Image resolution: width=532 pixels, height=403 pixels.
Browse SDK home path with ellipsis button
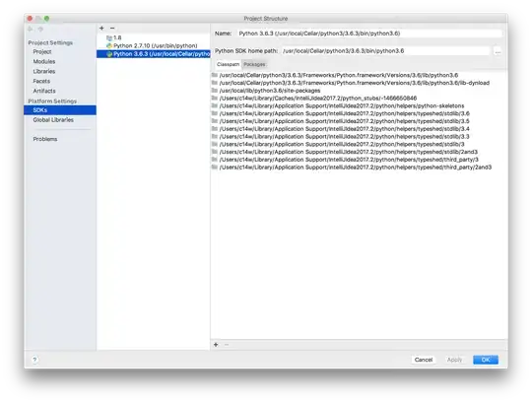click(x=498, y=51)
